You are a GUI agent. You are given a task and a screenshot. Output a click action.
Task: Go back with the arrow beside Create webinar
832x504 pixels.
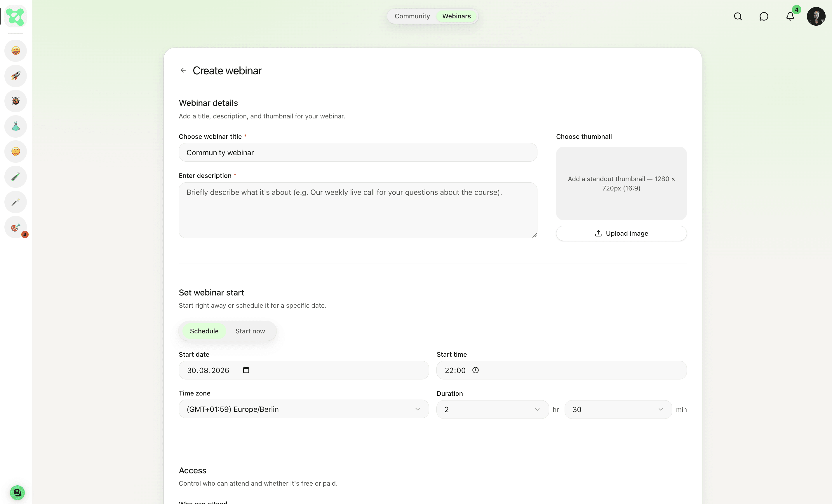(x=183, y=70)
